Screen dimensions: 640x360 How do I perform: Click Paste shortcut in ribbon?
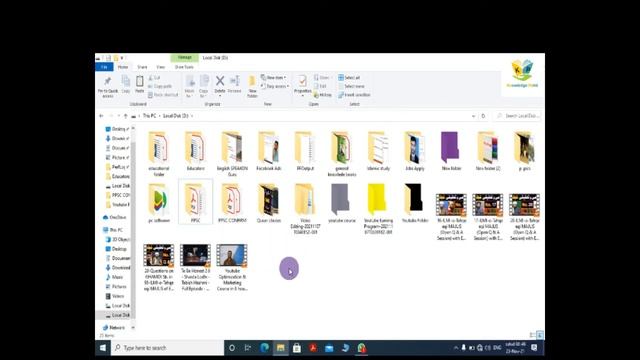pyautogui.click(x=163, y=95)
